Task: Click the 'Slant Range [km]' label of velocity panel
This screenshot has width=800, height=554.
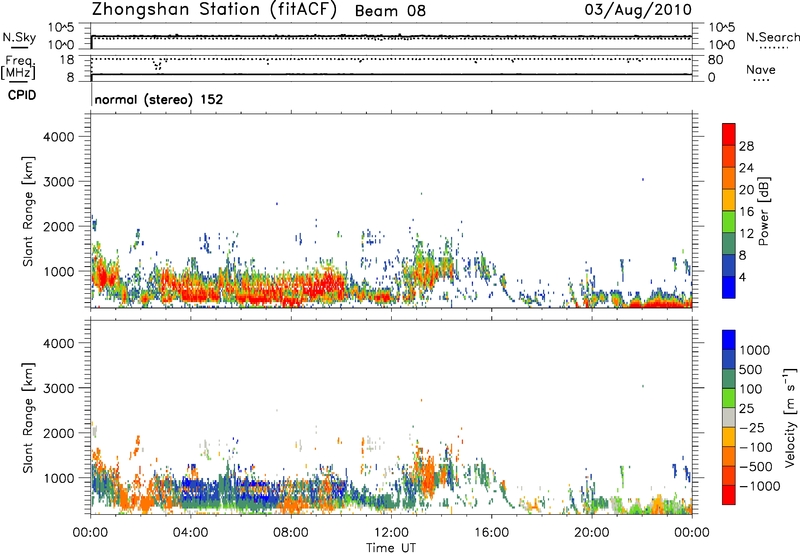Action: pyautogui.click(x=28, y=417)
